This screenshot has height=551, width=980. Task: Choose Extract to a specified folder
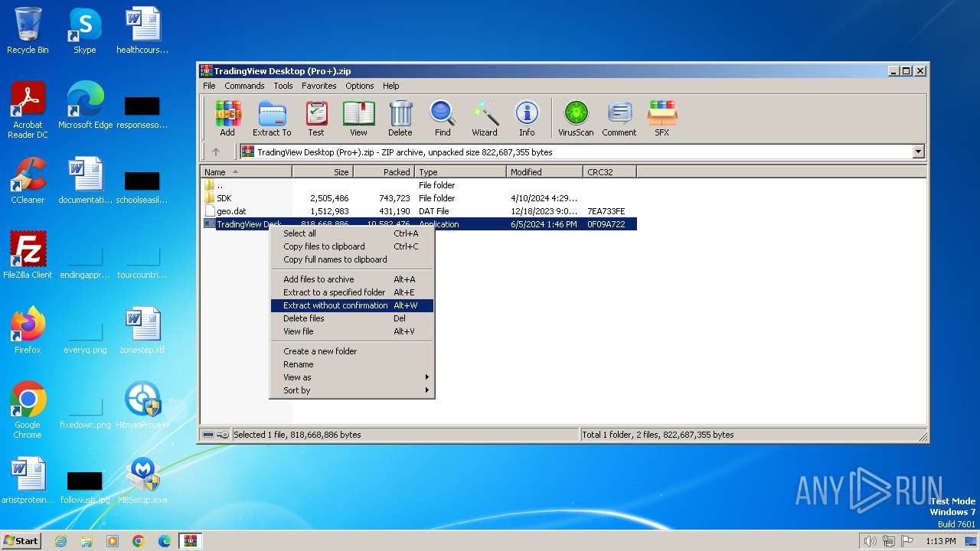352,292
